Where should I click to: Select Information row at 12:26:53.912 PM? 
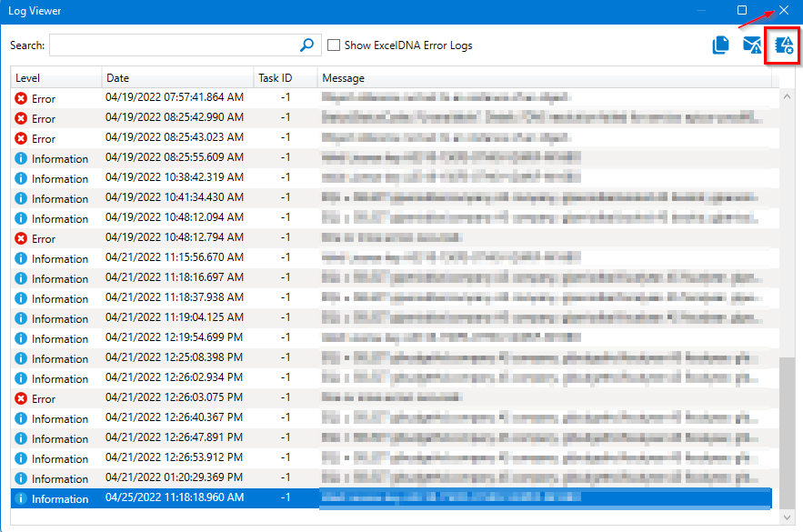click(x=391, y=457)
